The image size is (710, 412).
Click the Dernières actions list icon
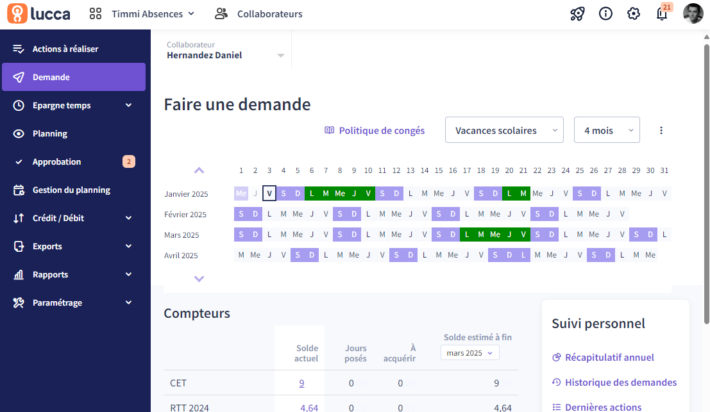click(x=556, y=407)
